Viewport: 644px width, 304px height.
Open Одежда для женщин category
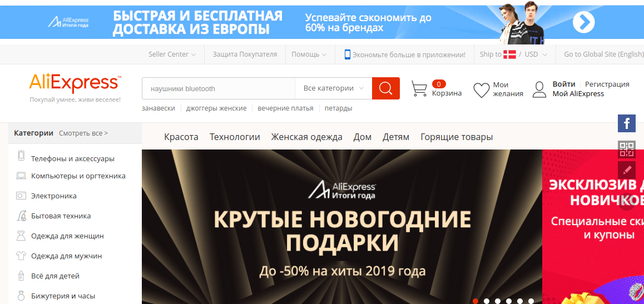(67, 236)
